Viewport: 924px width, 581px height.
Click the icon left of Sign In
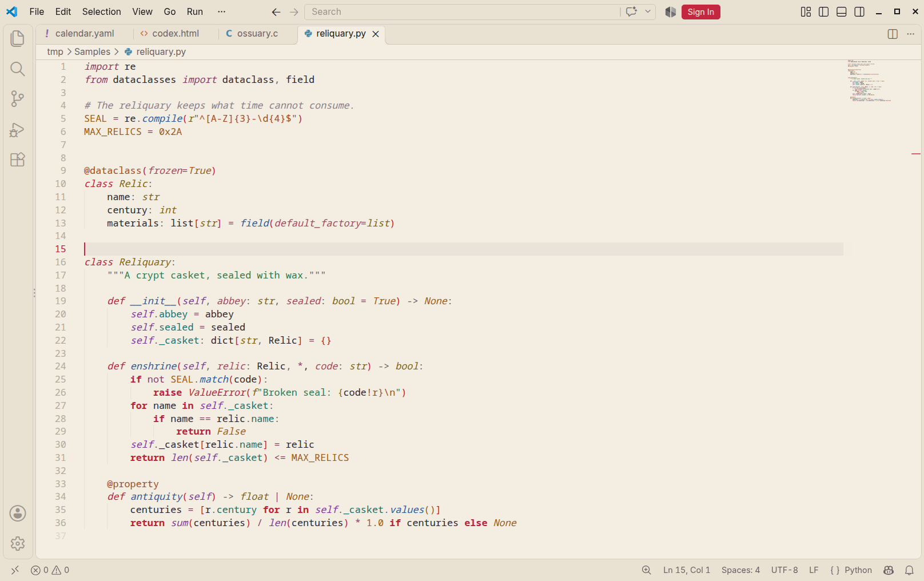(x=670, y=12)
